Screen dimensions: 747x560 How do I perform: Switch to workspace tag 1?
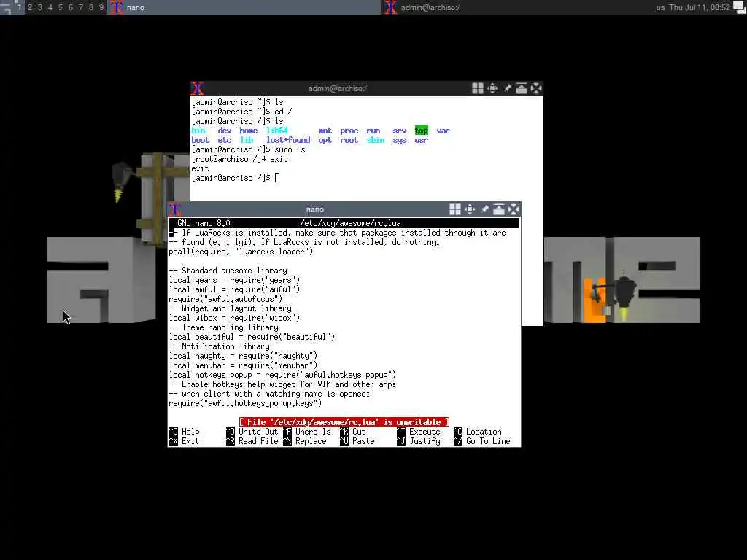coord(20,7)
